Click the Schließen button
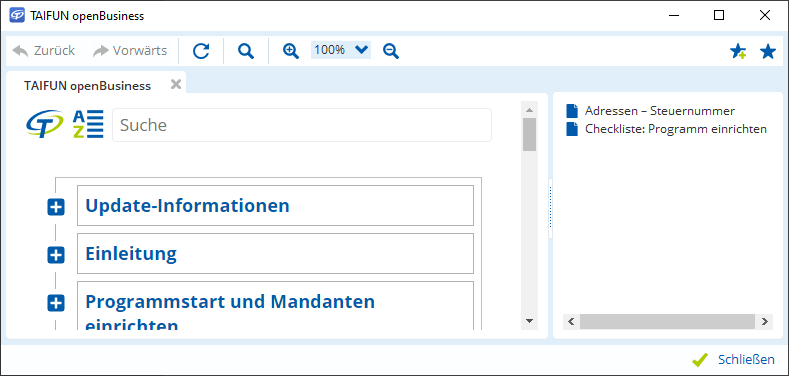The width and height of the screenshot is (789, 376). (x=733, y=360)
